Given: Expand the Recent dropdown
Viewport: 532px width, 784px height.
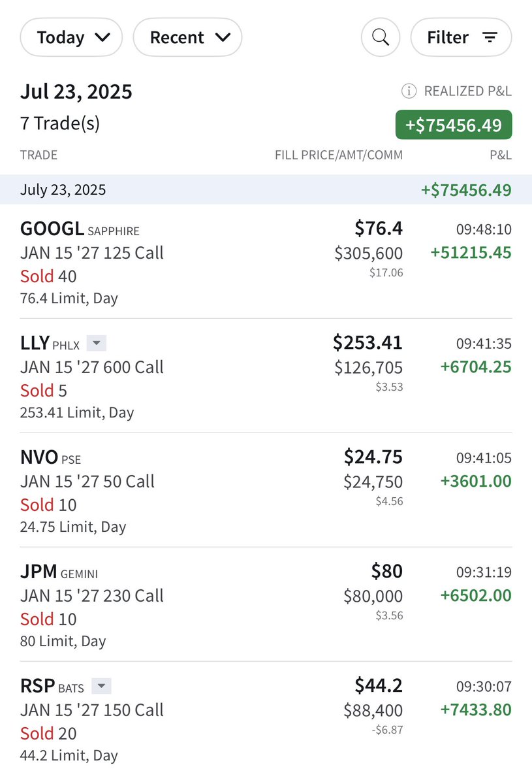Looking at the screenshot, I should point(188,37).
